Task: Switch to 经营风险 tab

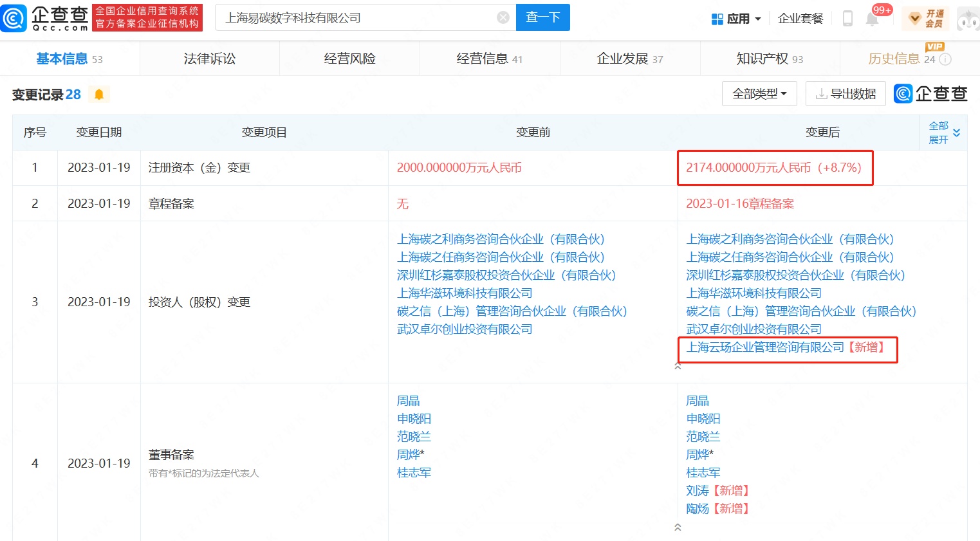Action: [x=349, y=59]
